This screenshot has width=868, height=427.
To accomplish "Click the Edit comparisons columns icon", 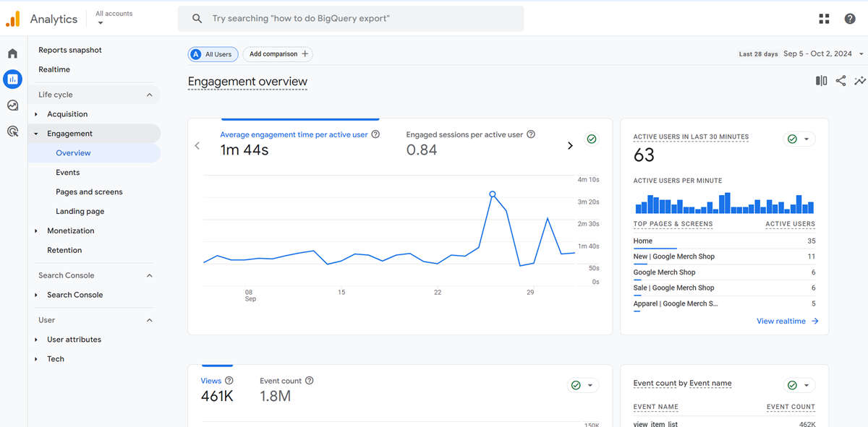I will (x=821, y=81).
